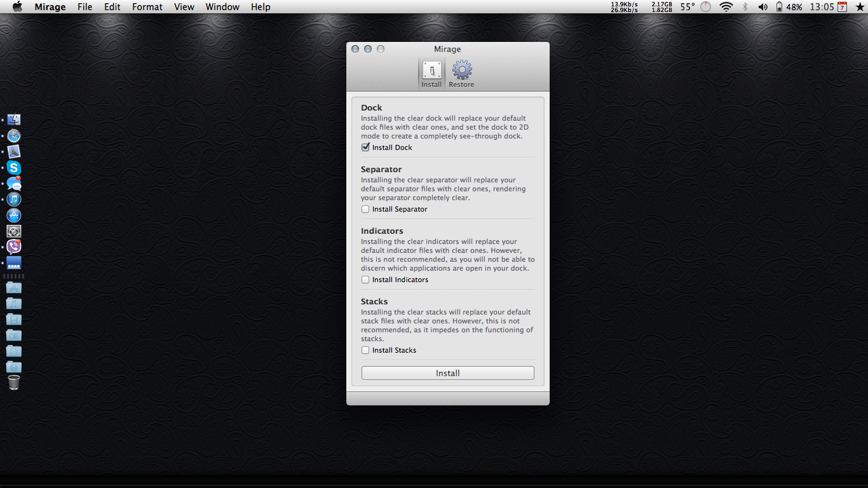Image resolution: width=868 pixels, height=488 pixels.
Task: Click the 55° temperature readout
Action: (688, 7)
